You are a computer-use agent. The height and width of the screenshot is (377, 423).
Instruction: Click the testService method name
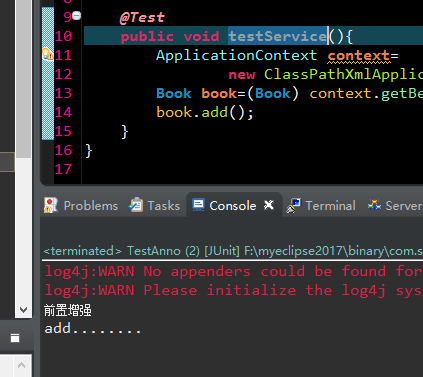(x=278, y=36)
